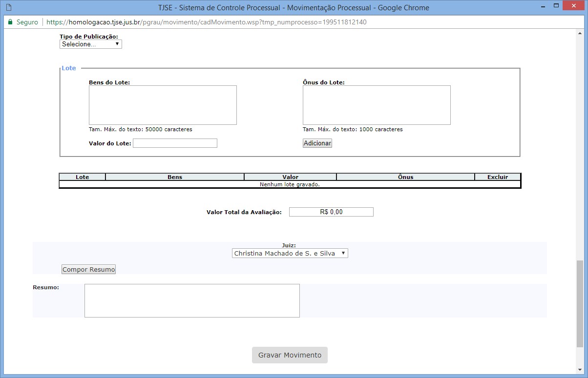Click the Ônus table column header
Image resolution: width=588 pixels, height=378 pixels.
pyautogui.click(x=405, y=177)
